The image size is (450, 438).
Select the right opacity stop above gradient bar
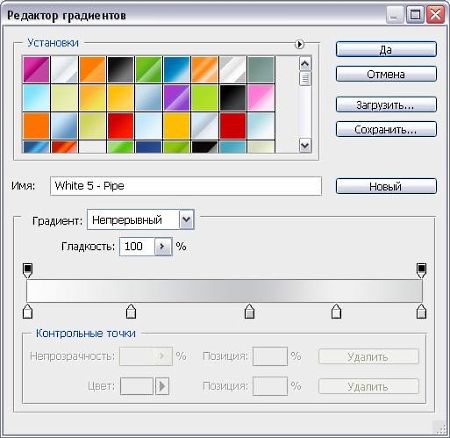(422, 270)
